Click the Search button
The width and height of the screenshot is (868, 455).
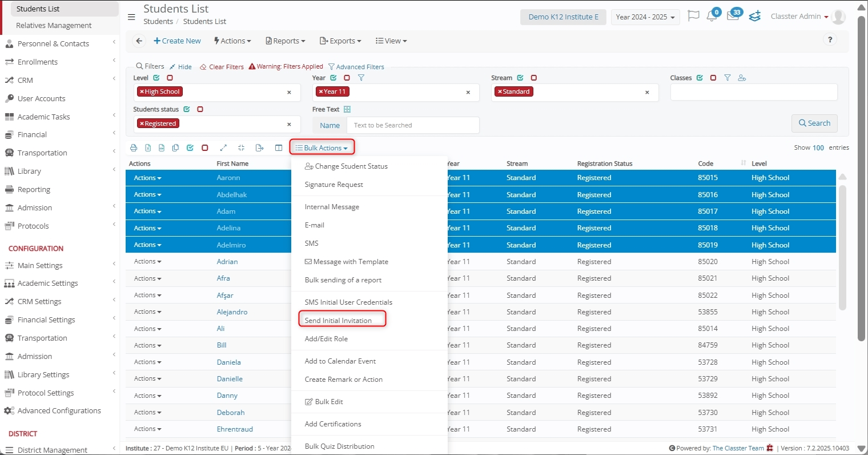[x=814, y=123]
